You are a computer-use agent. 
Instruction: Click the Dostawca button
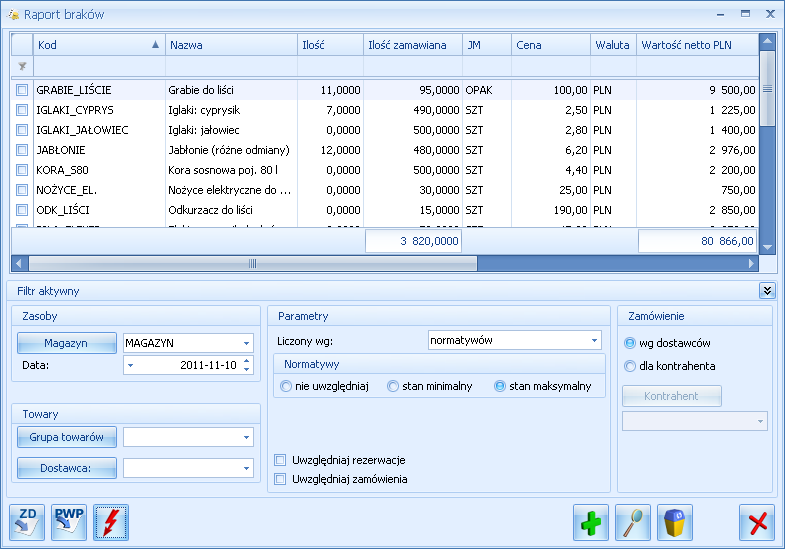point(67,468)
